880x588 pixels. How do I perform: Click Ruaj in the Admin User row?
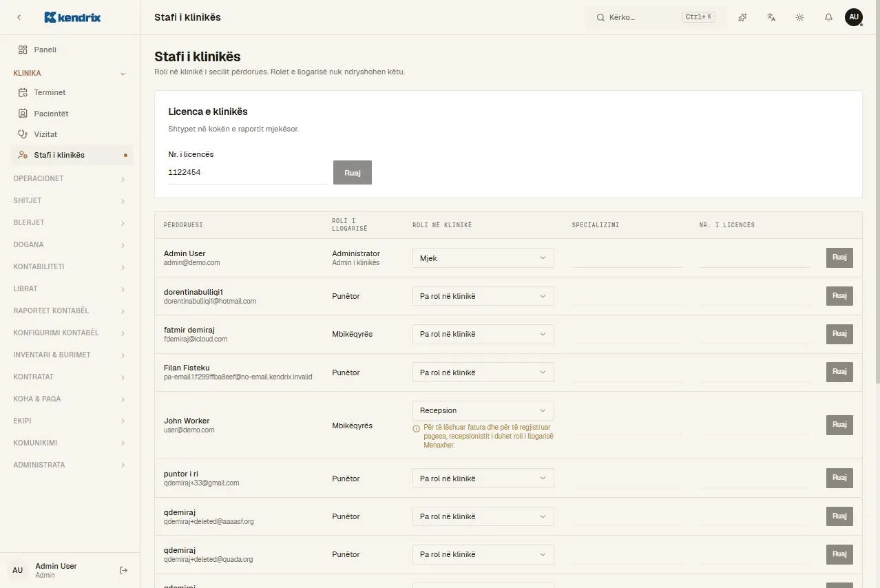[839, 258]
